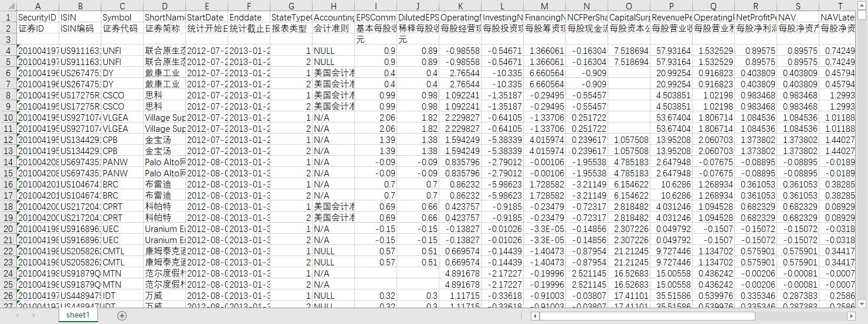Screen dimensions: 868x324
Task: Select 4.015974 in row 12
Action: point(544,139)
